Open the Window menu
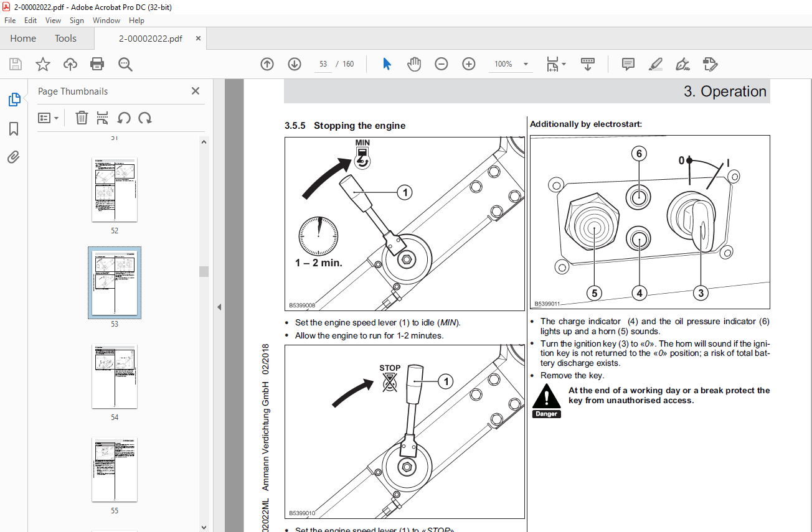 [106, 21]
